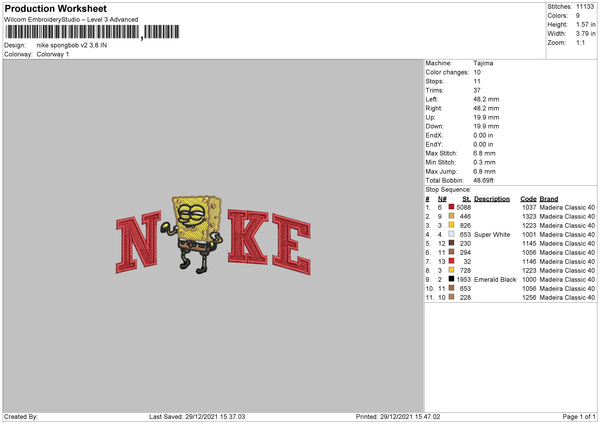Choose the red swatch in stop 7 row
600x424 pixels.
451,261
